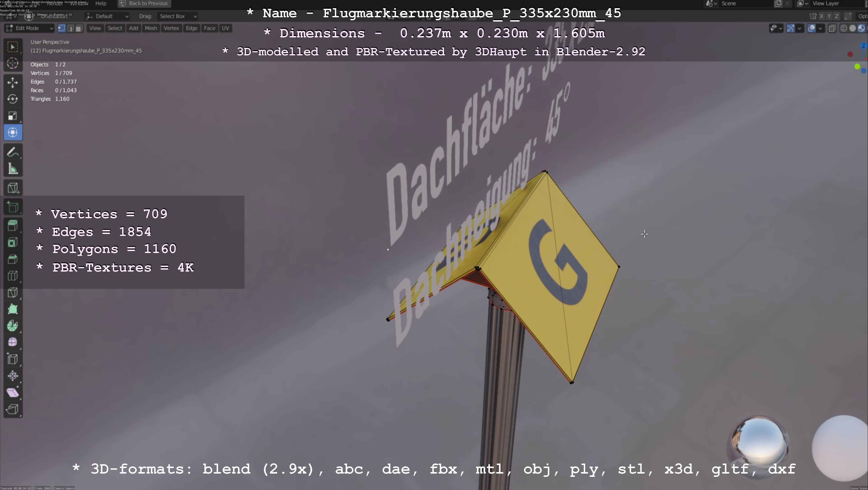
Task: Select the 3D Cursor tool
Action: point(13,63)
